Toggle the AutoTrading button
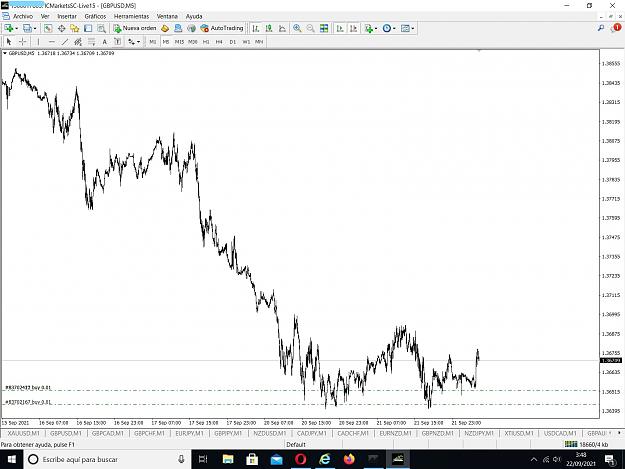The image size is (625, 469). (222, 28)
